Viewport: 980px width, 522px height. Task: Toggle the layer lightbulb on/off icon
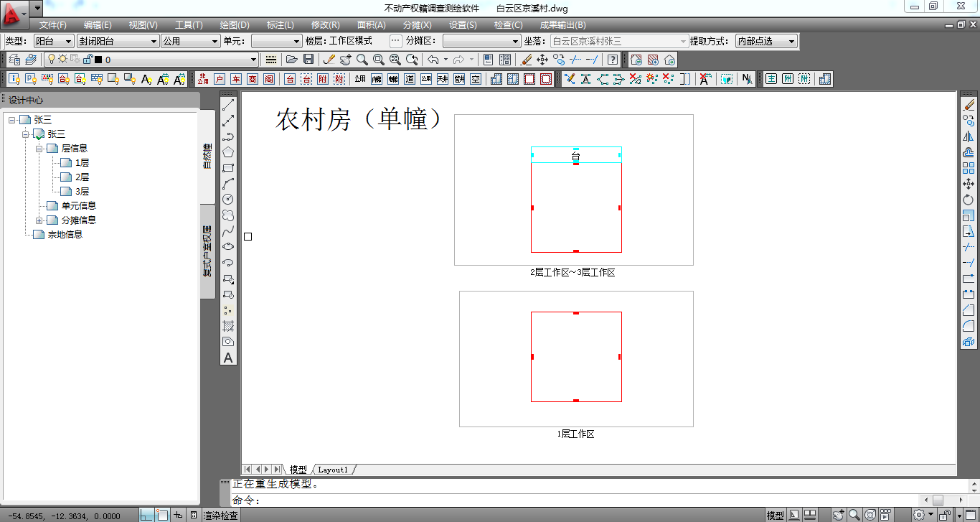(52, 60)
